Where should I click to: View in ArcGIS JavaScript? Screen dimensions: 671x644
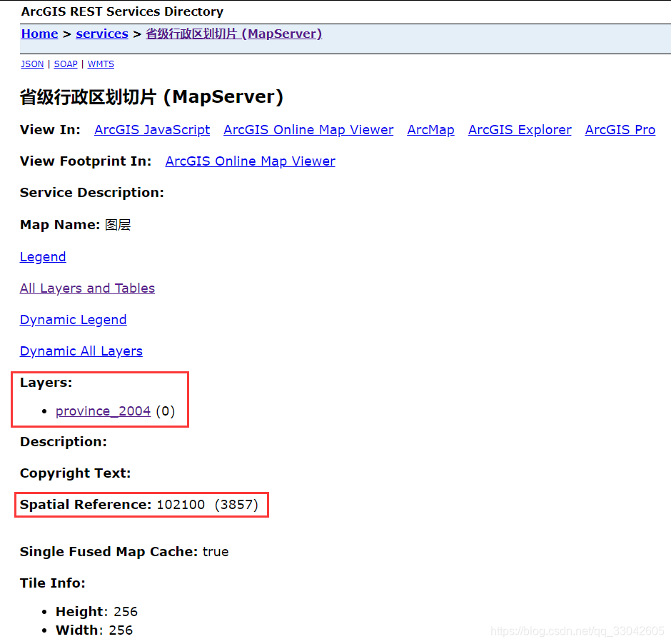pyautogui.click(x=152, y=130)
